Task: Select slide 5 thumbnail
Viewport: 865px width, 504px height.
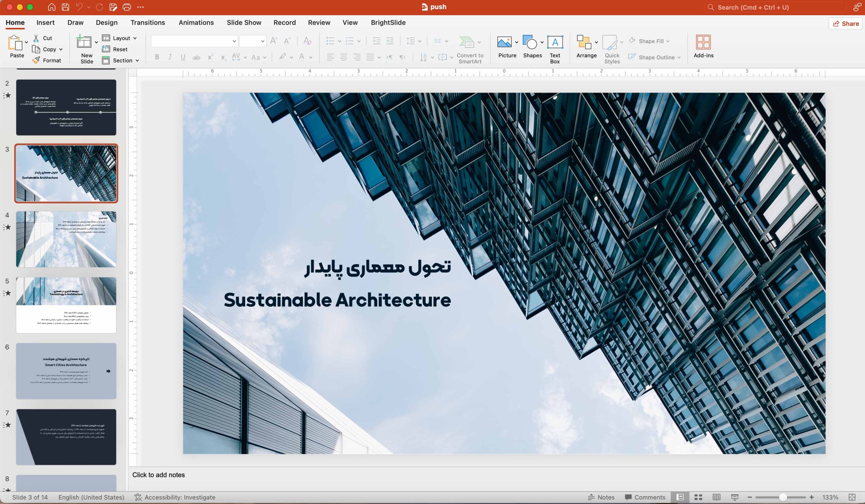Action: (x=66, y=305)
